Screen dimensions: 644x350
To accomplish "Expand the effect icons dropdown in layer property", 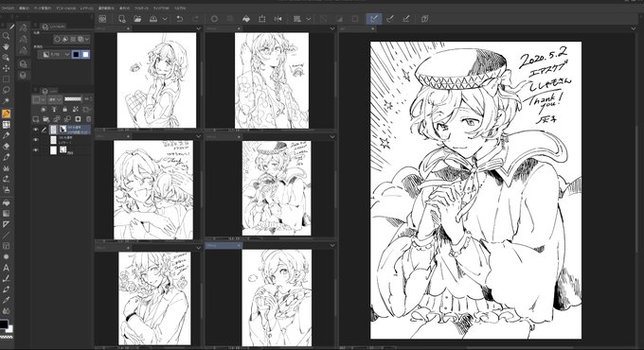I will tap(87, 39).
